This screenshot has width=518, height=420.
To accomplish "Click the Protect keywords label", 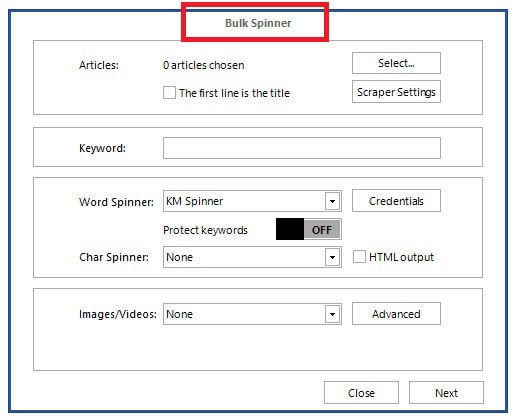I will [x=205, y=230].
